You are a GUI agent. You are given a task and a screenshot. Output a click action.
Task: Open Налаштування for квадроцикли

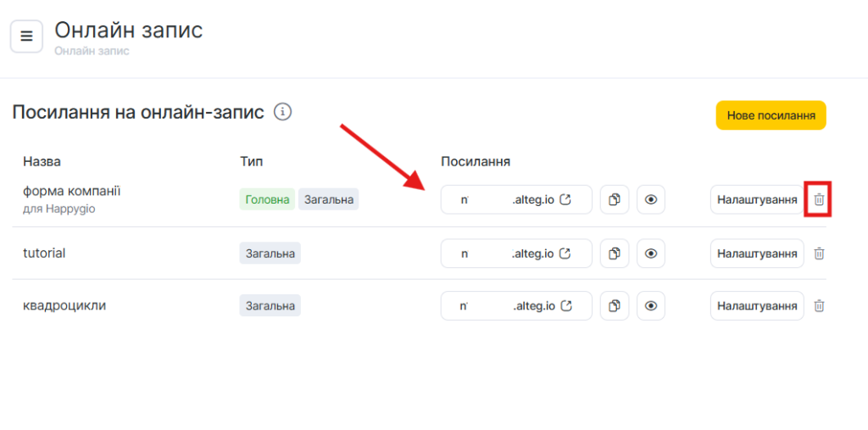[757, 305]
